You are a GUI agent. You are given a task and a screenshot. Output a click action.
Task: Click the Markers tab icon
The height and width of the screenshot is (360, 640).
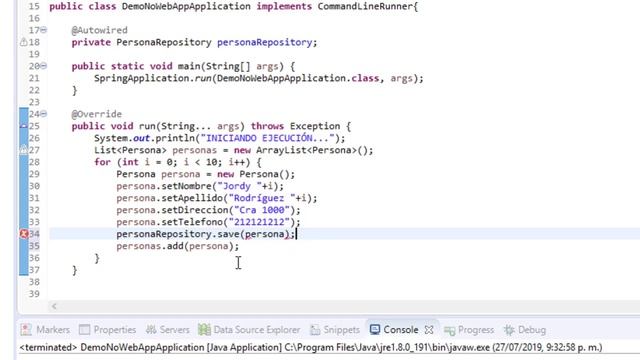26,330
